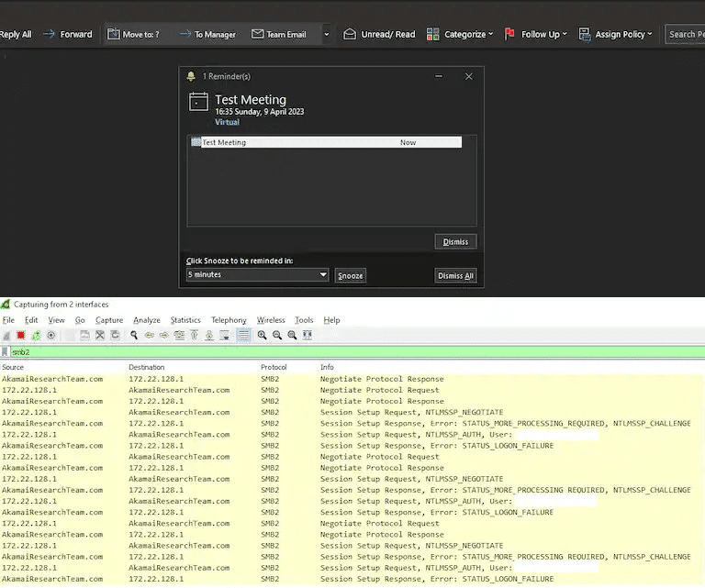Sort packets by Info column header

(x=327, y=367)
